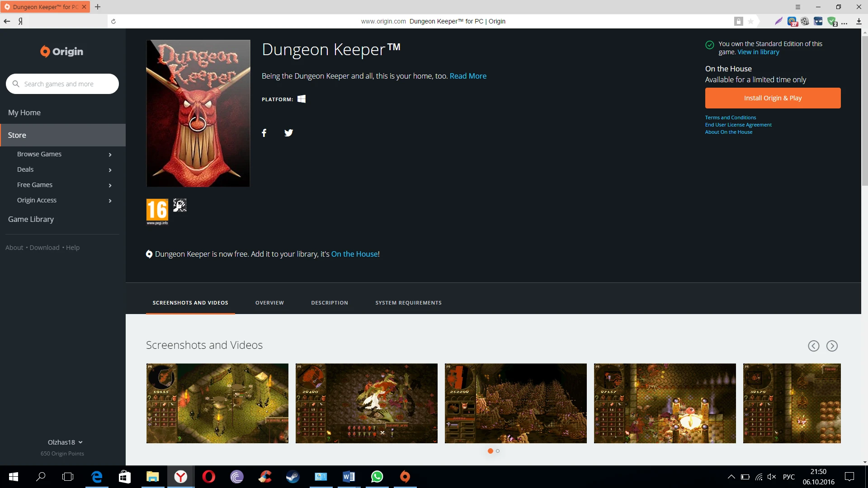Image resolution: width=868 pixels, height=488 pixels.
Task: Click the next screenshots carousel arrow
Action: click(832, 346)
